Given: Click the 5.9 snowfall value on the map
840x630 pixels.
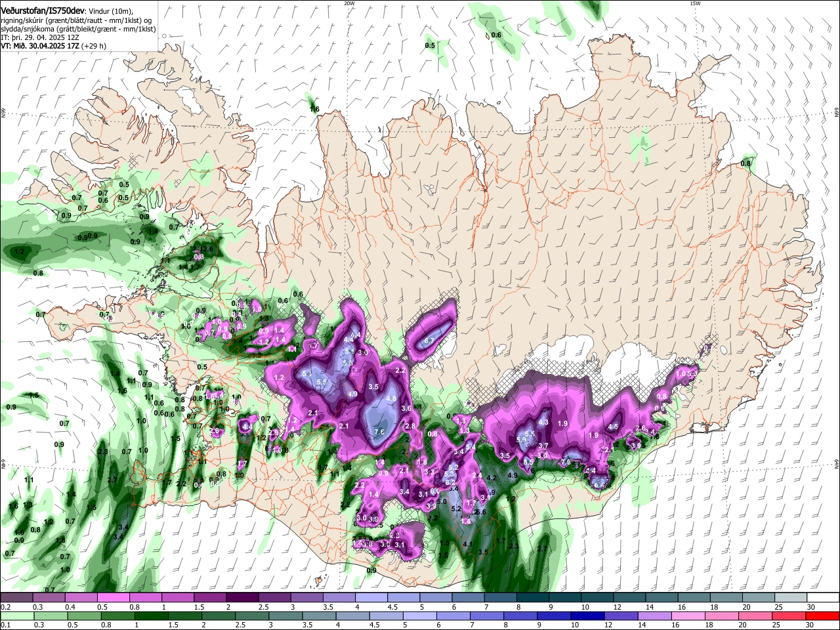Looking at the screenshot, I should pyautogui.click(x=522, y=440).
